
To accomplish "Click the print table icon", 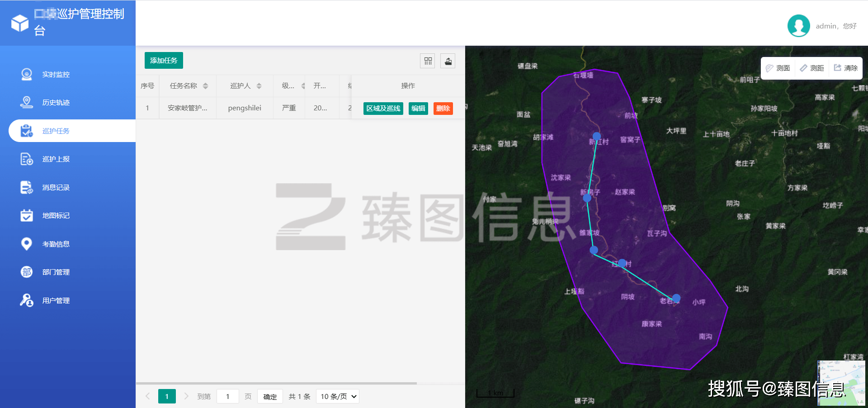I will coord(448,61).
